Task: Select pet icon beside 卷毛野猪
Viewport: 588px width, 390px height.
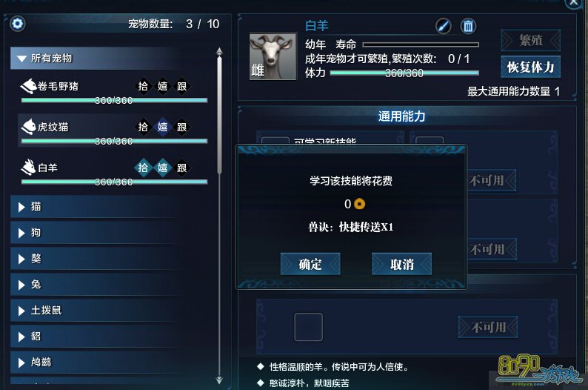Action: [x=28, y=86]
